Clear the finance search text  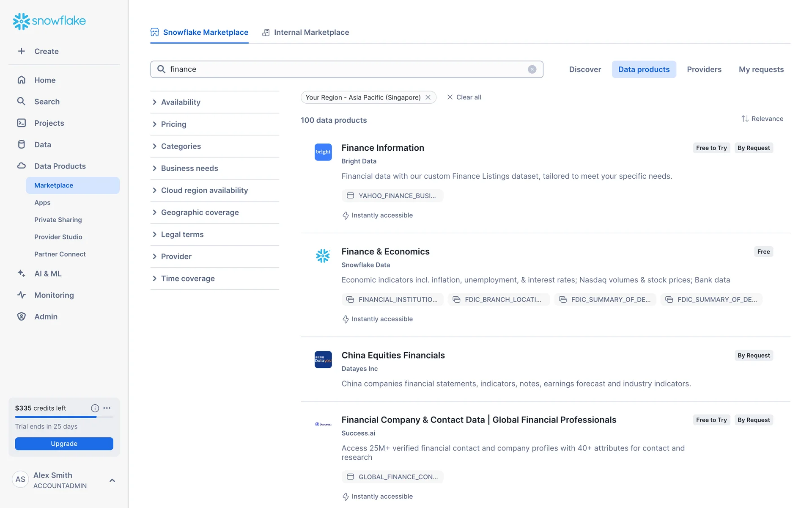(x=532, y=69)
